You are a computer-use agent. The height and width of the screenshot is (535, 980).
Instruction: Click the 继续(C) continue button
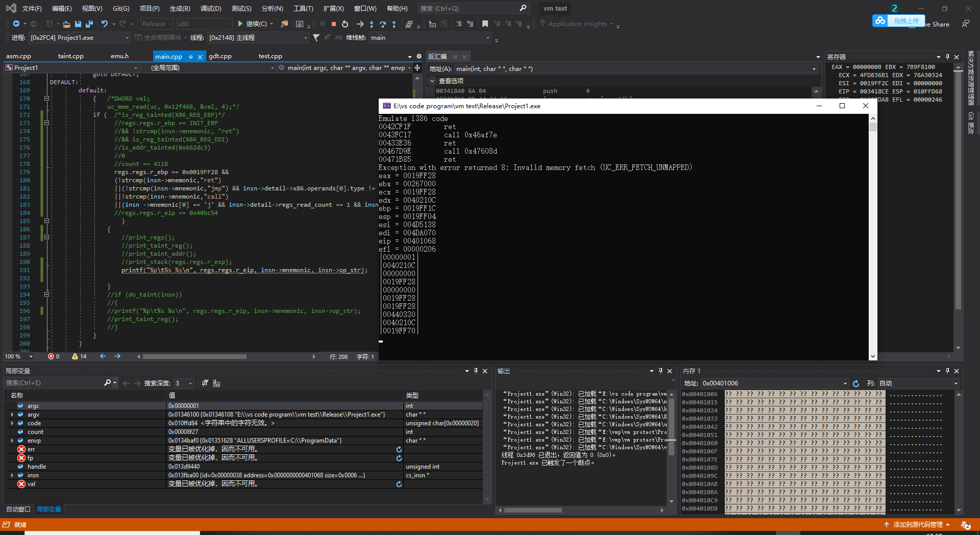pyautogui.click(x=255, y=24)
